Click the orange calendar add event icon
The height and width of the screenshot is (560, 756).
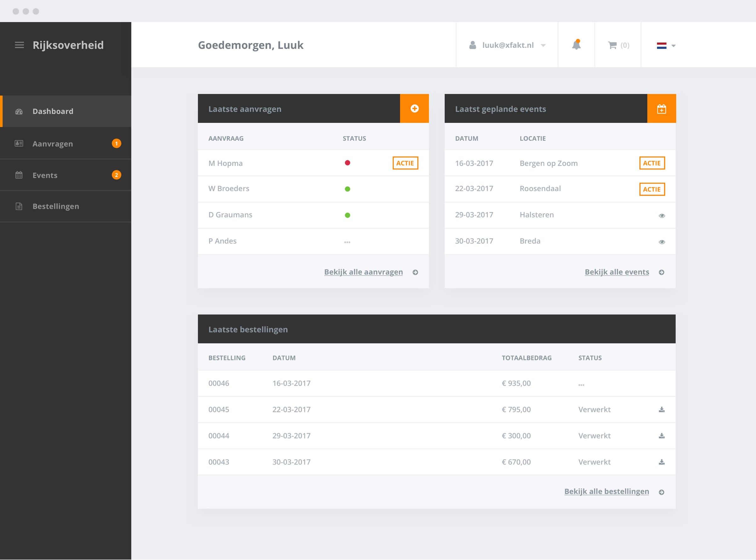coord(661,109)
